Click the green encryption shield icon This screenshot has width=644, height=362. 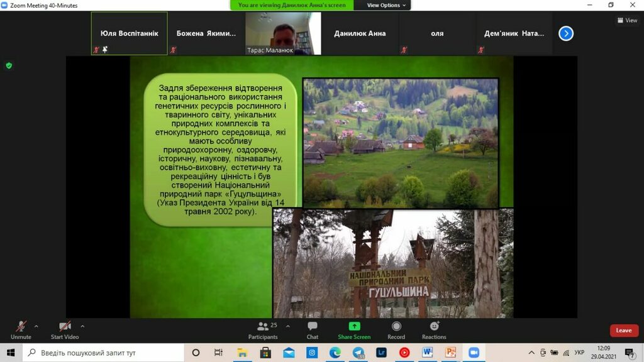pyautogui.click(x=9, y=65)
